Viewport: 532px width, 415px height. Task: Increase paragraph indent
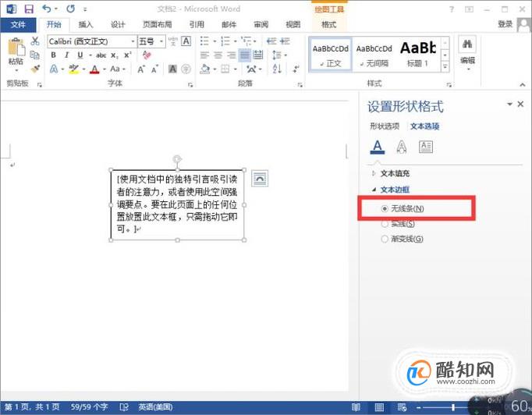click(x=285, y=41)
